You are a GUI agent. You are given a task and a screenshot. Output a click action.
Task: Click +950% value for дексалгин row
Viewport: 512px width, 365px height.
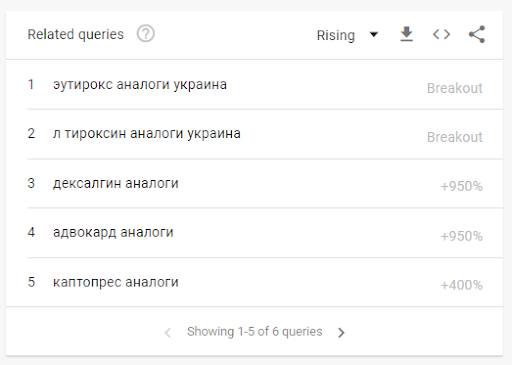pyautogui.click(x=462, y=186)
